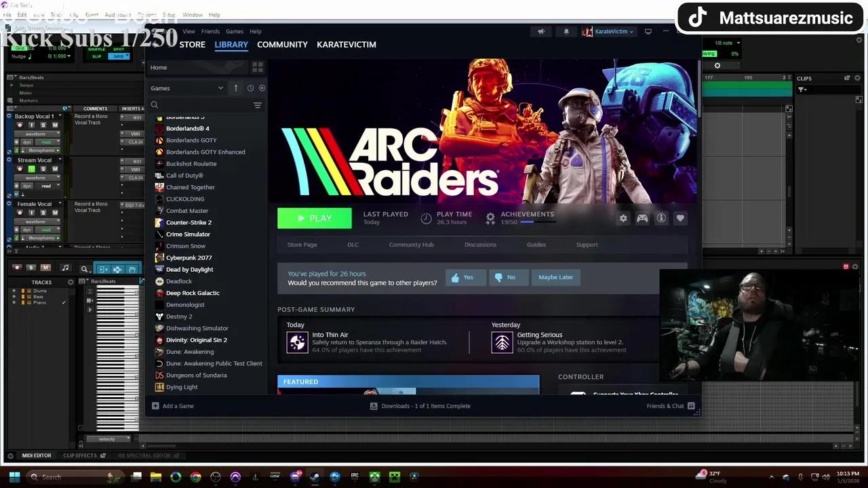Open ARC Raiders Store Page link
868x488 pixels.
click(302, 245)
